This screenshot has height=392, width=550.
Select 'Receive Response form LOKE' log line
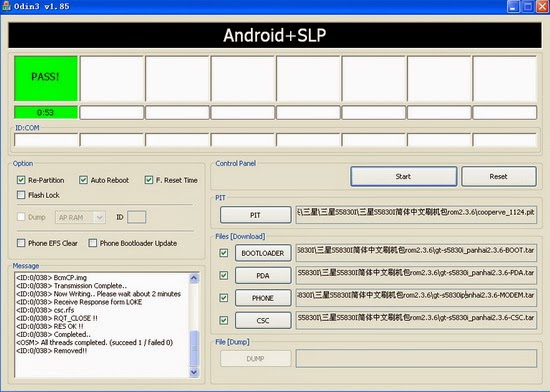pyautogui.click(x=79, y=302)
